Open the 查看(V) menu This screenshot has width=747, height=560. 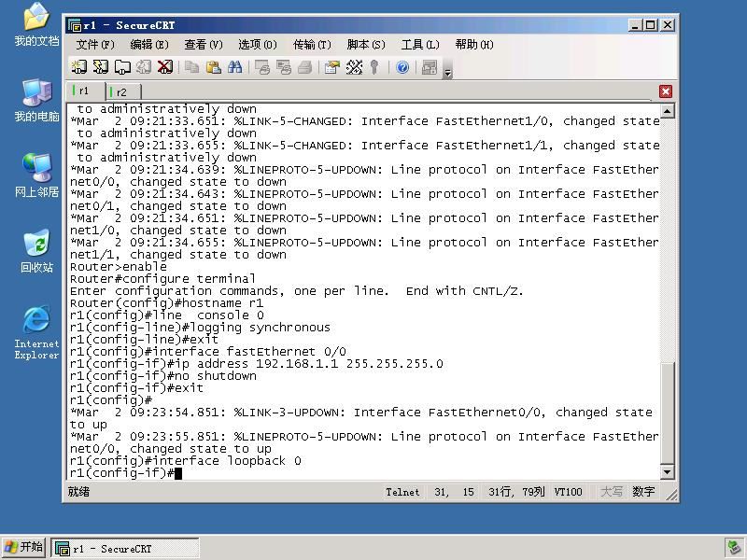204,45
